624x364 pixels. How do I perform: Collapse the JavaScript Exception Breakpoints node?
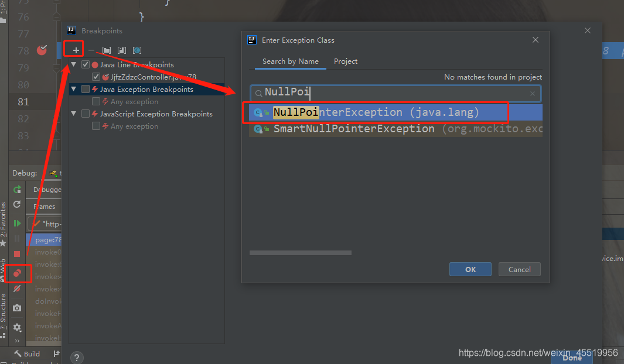[x=74, y=114]
